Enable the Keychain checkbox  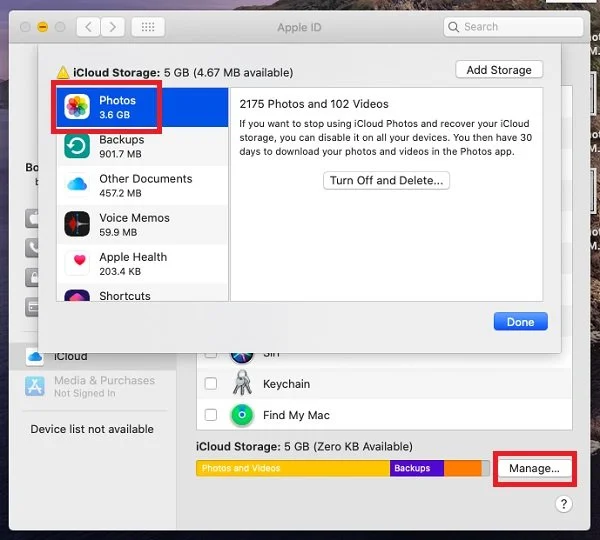(211, 383)
